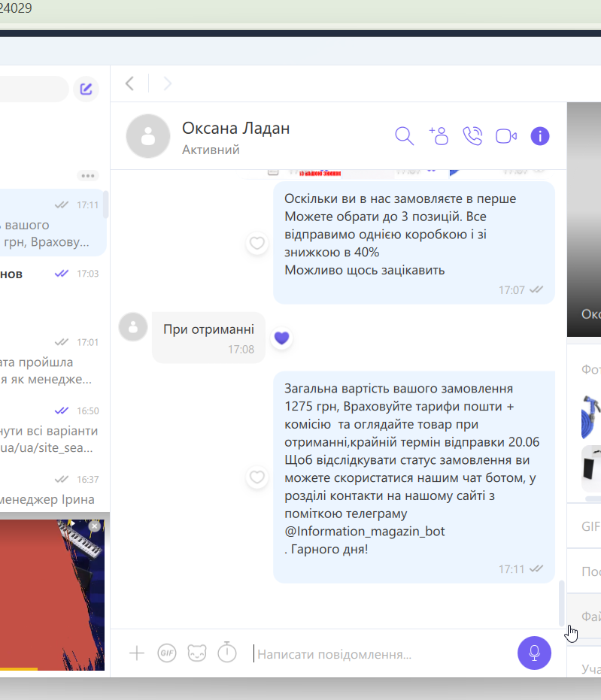Click the chat message scrollbar
601x700 pixels.
click(x=562, y=604)
